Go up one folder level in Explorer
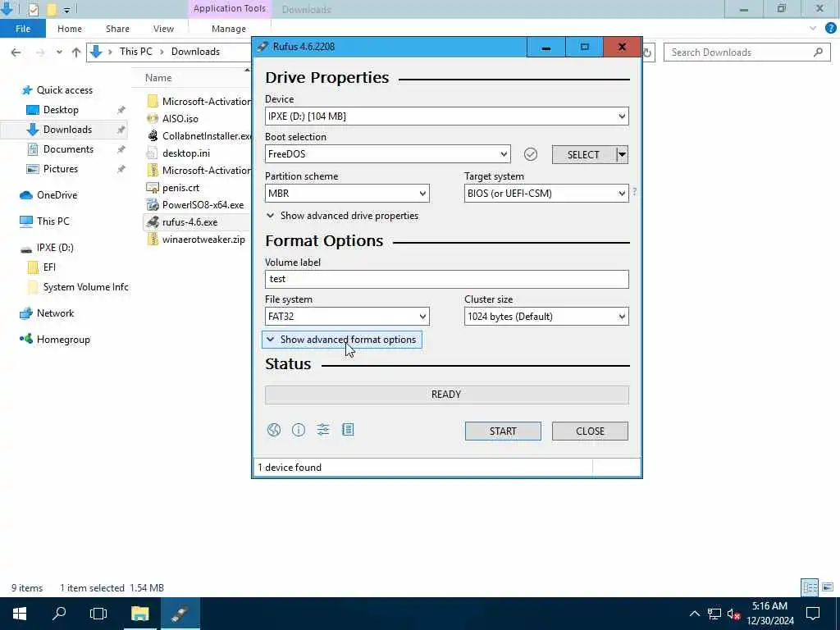840x630 pixels. (76, 52)
